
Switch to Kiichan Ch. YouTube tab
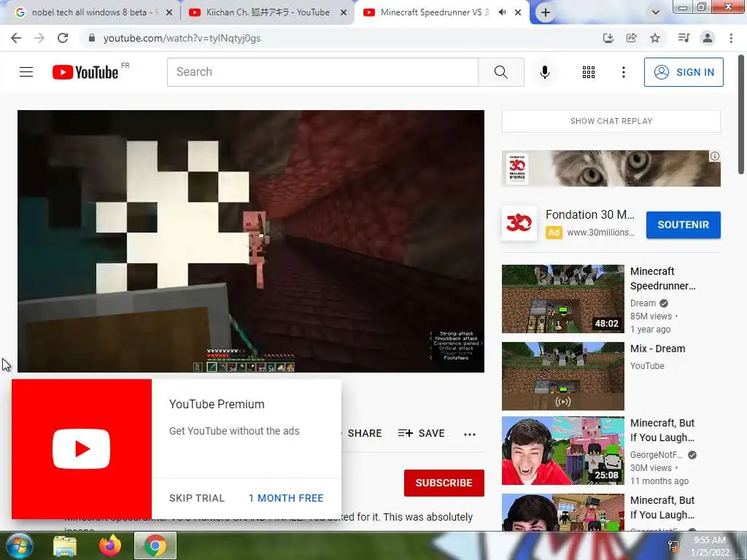coord(268,12)
